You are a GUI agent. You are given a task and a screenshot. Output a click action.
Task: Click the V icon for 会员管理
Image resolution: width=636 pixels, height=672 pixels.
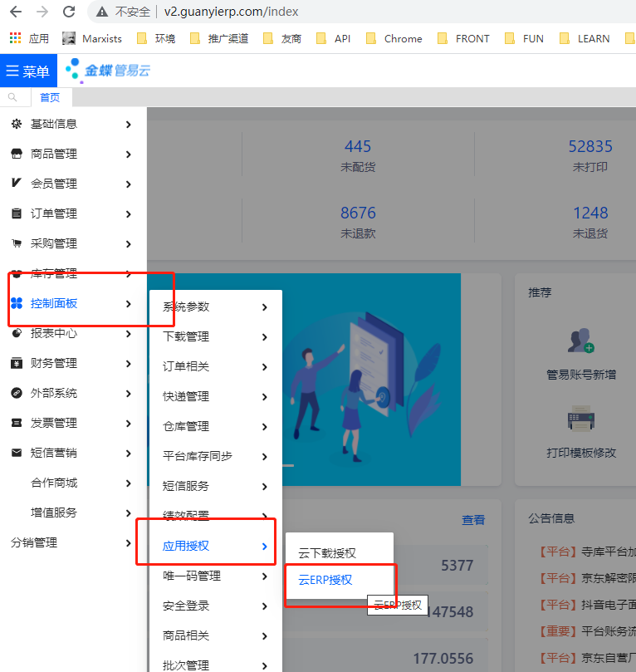pos(17,183)
